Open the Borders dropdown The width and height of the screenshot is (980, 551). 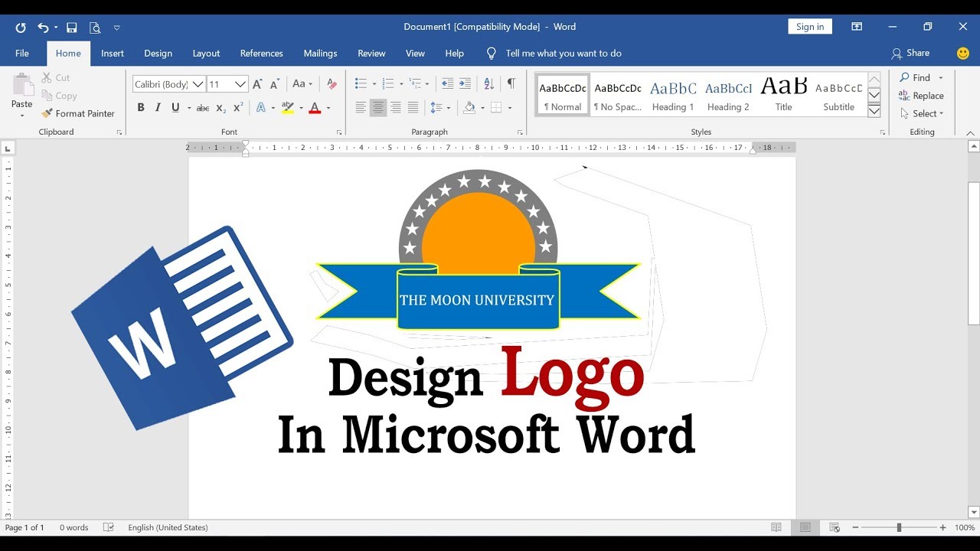pyautogui.click(x=510, y=108)
